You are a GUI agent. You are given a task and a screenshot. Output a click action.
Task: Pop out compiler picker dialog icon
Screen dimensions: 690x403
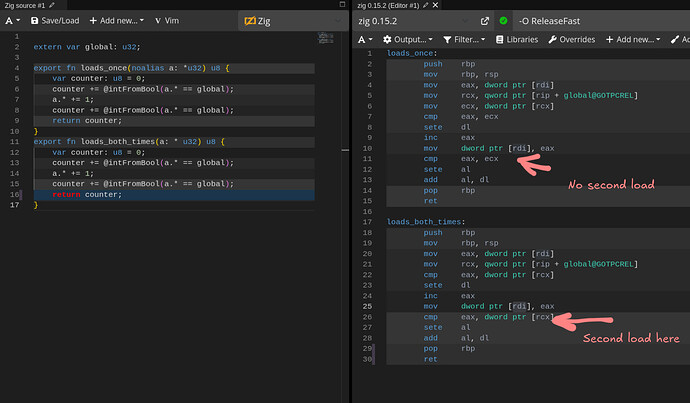pyautogui.click(x=485, y=20)
